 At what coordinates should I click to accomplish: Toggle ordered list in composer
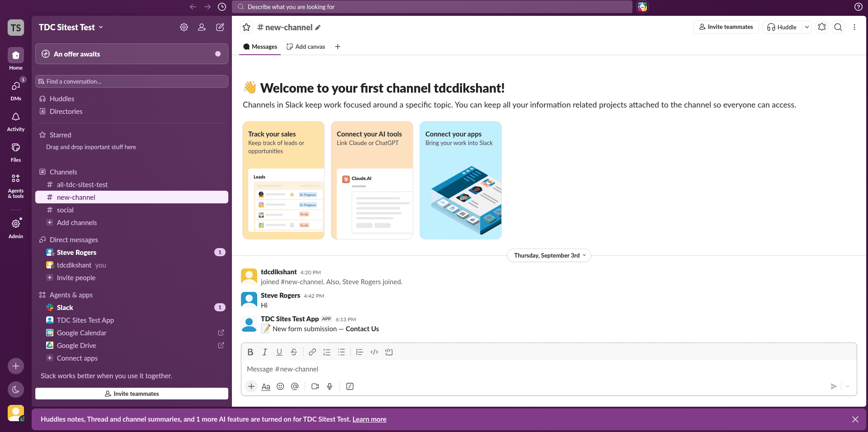click(327, 352)
